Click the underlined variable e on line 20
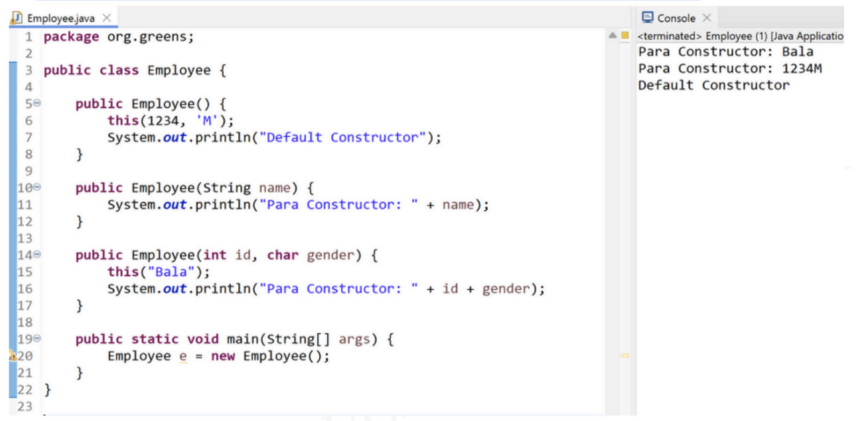 pos(184,357)
